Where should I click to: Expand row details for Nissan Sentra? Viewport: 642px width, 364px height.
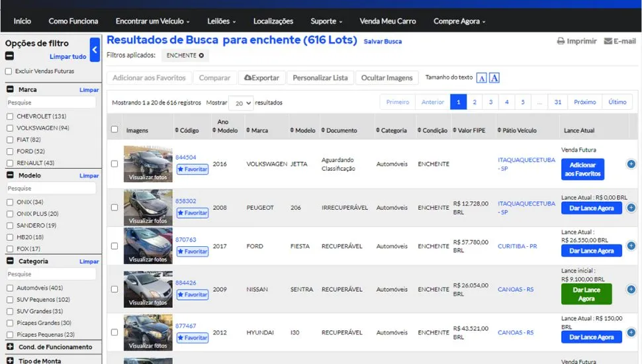(x=631, y=289)
